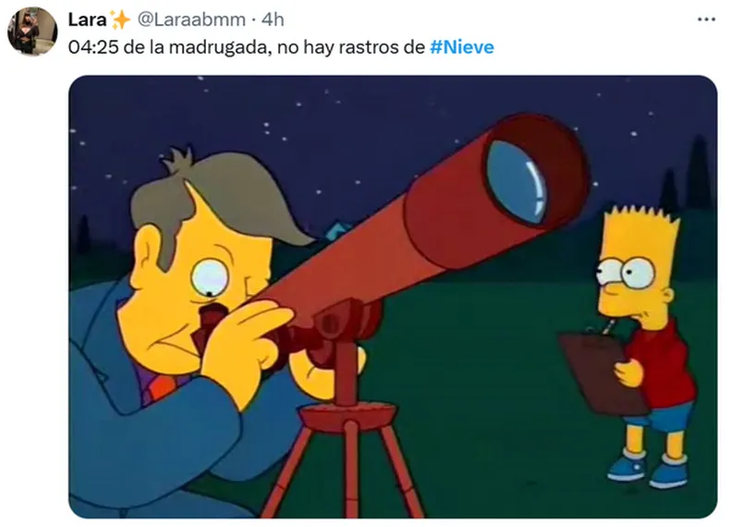
Task: Click Bart's brown clipboard in the picture
Action: click(x=601, y=372)
